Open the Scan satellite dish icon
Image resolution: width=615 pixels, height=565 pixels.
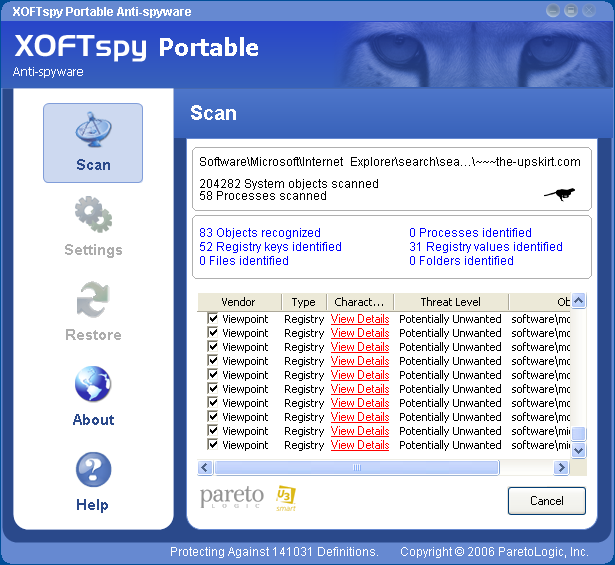(x=93, y=130)
